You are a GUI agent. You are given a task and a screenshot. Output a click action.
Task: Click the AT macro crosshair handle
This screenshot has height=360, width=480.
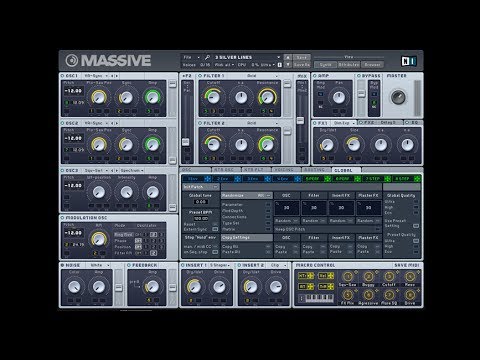pos(310,286)
